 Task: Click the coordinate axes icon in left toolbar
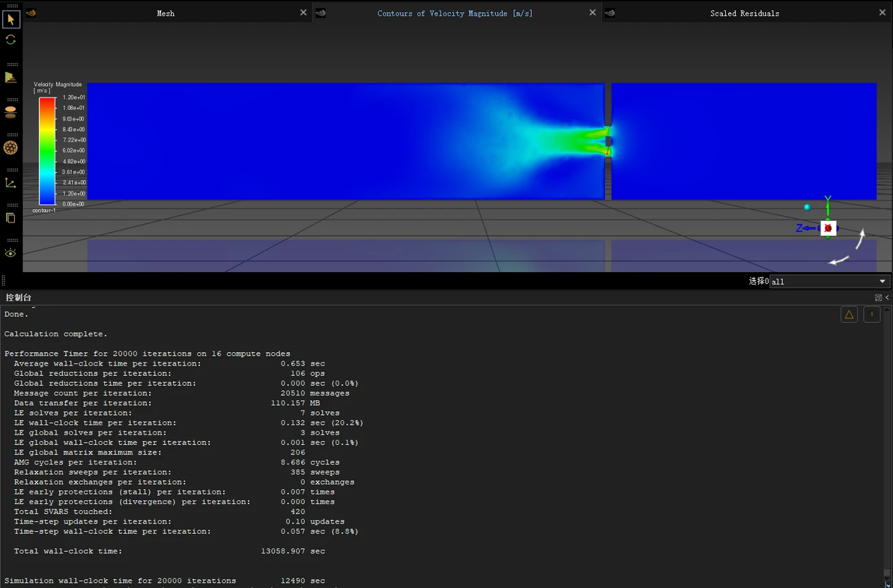[10, 183]
